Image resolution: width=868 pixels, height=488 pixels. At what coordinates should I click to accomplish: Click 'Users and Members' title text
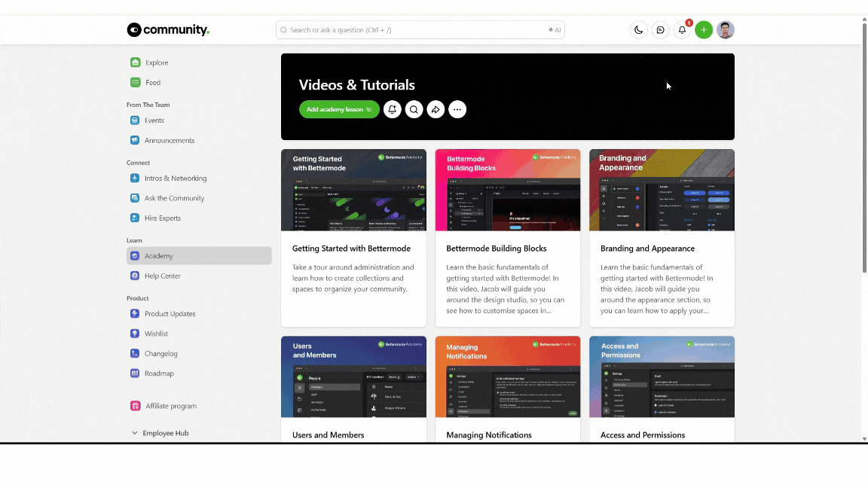pyautogui.click(x=329, y=435)
